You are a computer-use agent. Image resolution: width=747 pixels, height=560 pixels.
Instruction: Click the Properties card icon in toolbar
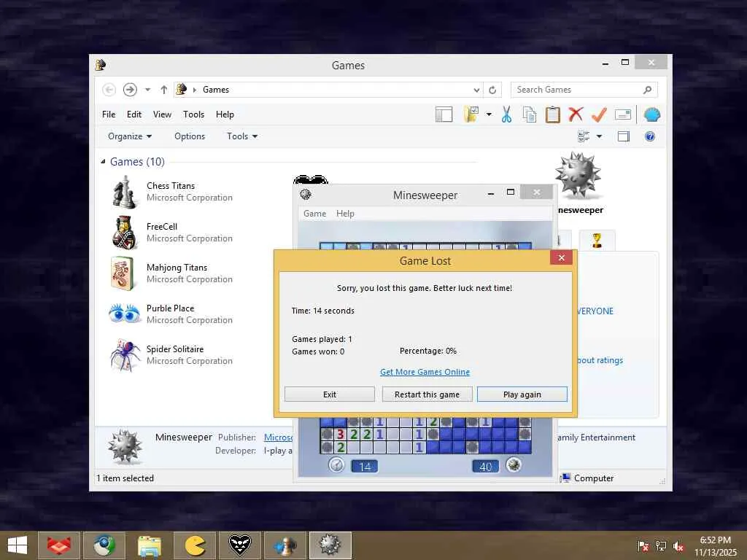pos(623,114)
